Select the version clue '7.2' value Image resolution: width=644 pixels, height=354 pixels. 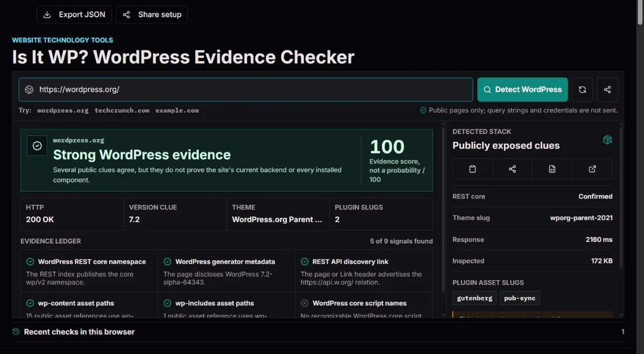135,219
